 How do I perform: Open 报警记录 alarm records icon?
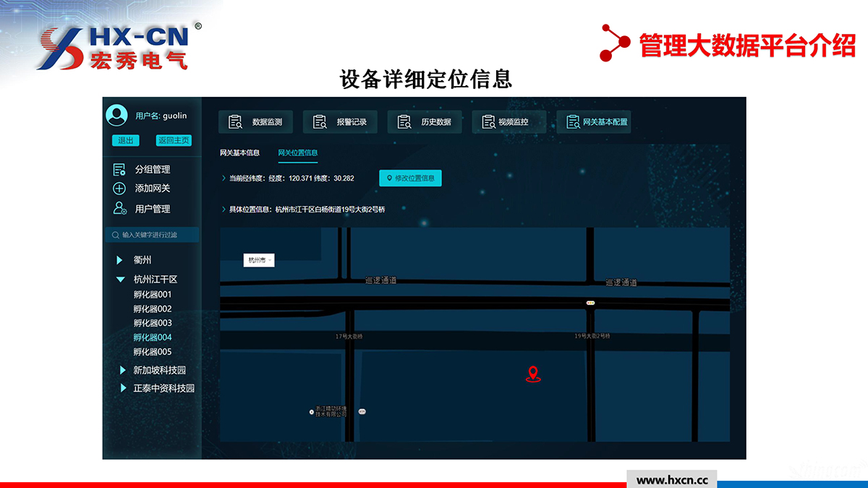tap(320, 122)
